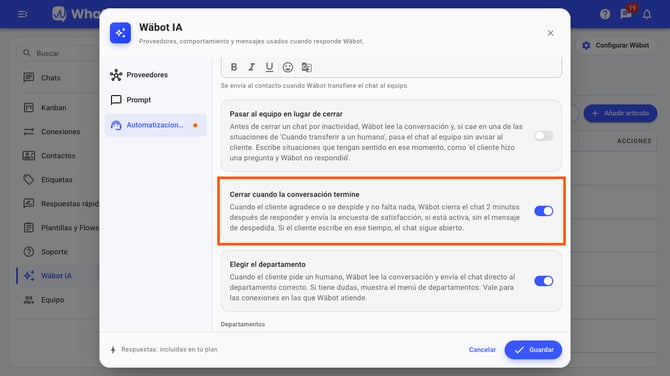This screenshot has height=376, width=670.
Task: Open the help question mark icon
Action: pos(605,14)
